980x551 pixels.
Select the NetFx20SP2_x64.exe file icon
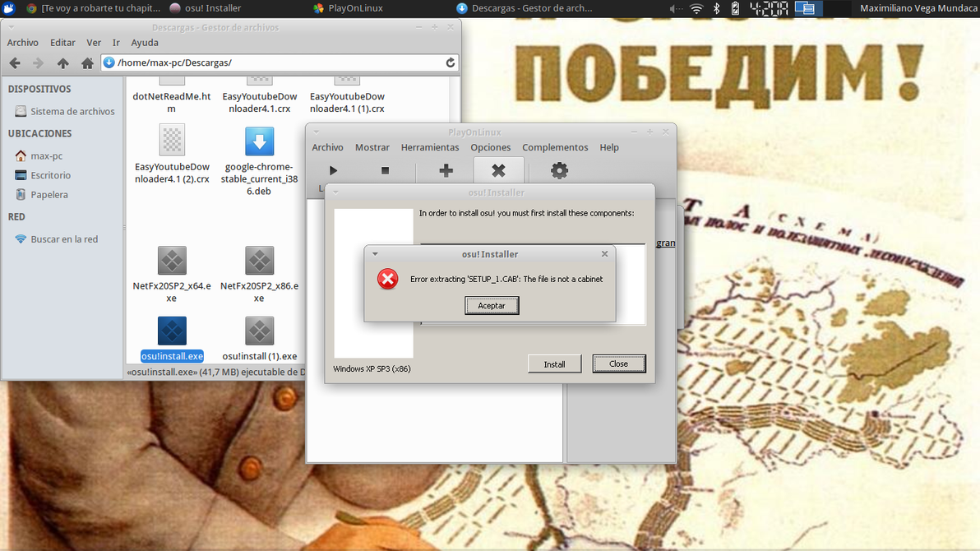[172, 260]
